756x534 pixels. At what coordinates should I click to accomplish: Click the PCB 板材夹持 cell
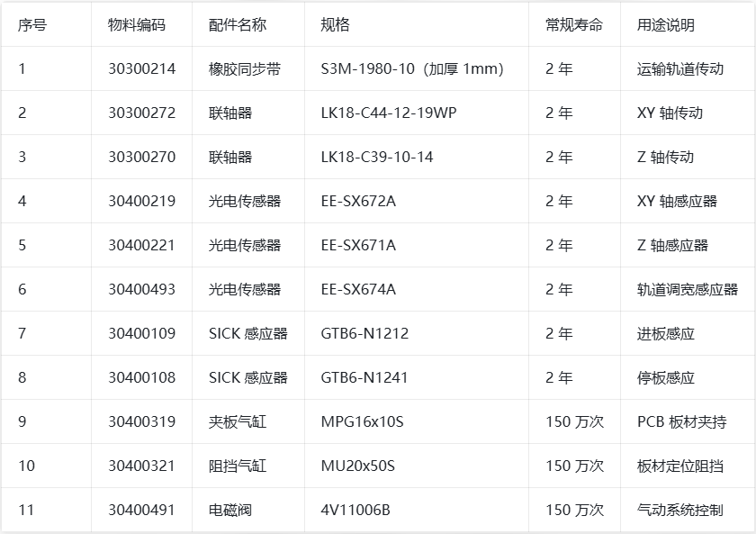tap(682, 422)
